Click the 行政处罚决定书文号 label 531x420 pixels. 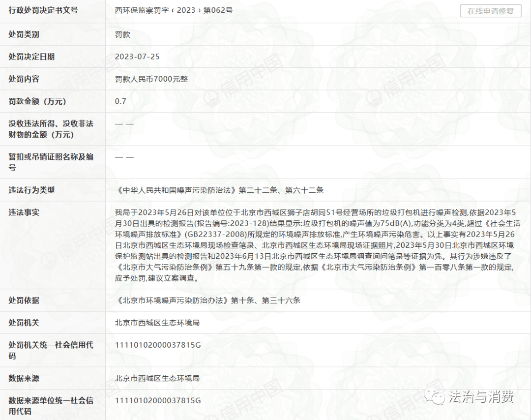[x=43, y=10]
